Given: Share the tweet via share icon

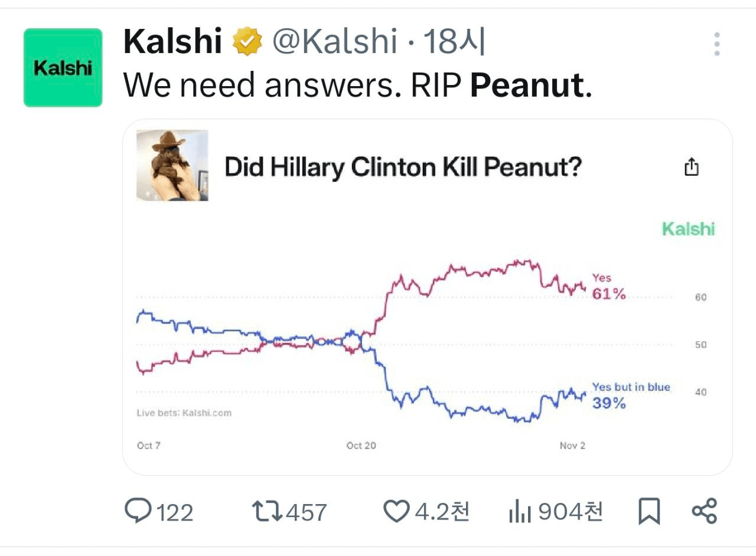Looking at the screenshot, I should pos(704,511).
